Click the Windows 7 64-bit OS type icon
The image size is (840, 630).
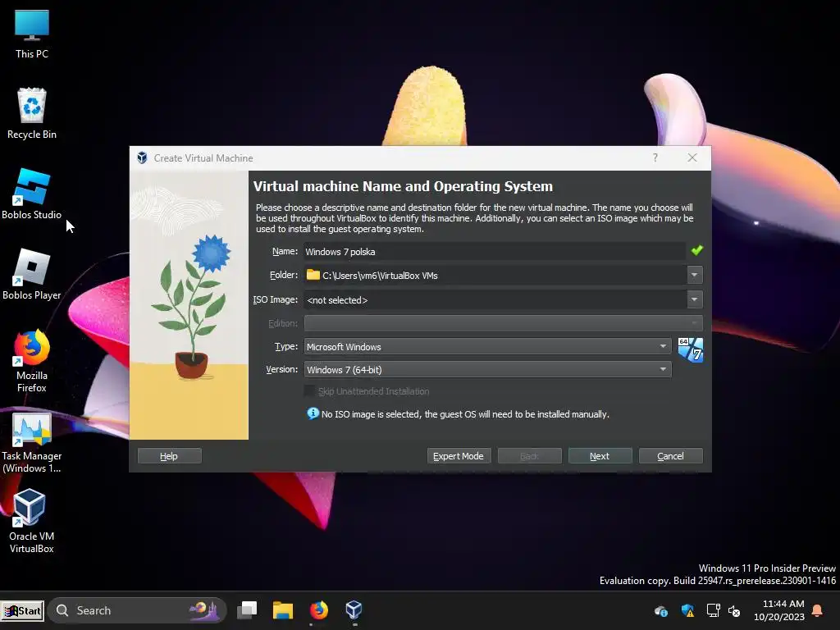point(690,349)
